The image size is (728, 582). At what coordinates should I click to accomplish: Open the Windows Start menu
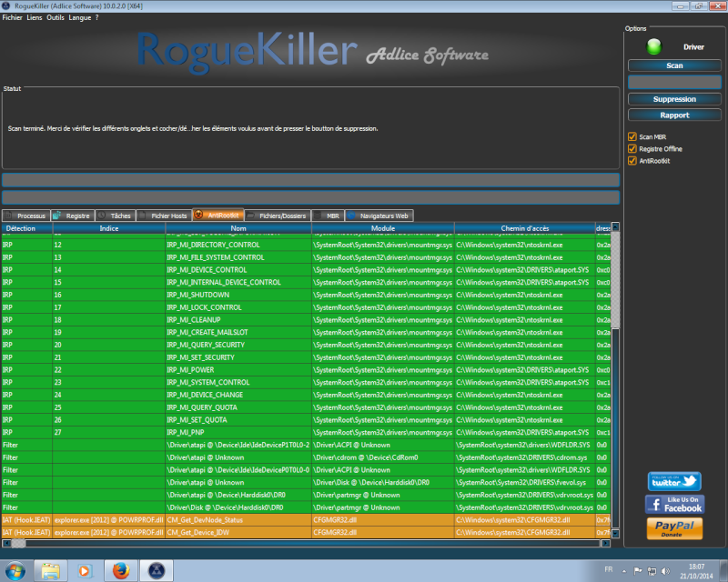coord(15,570)
